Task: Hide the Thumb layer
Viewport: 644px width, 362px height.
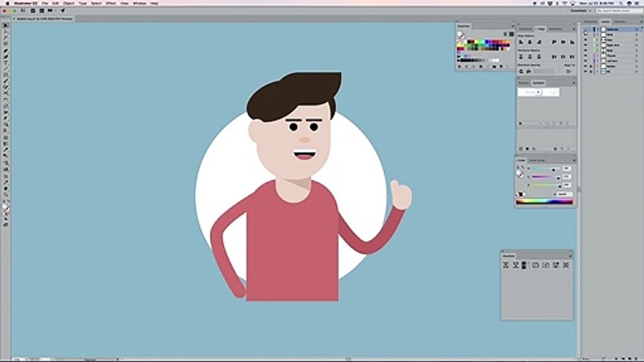Action: click(x=585, y=56)
